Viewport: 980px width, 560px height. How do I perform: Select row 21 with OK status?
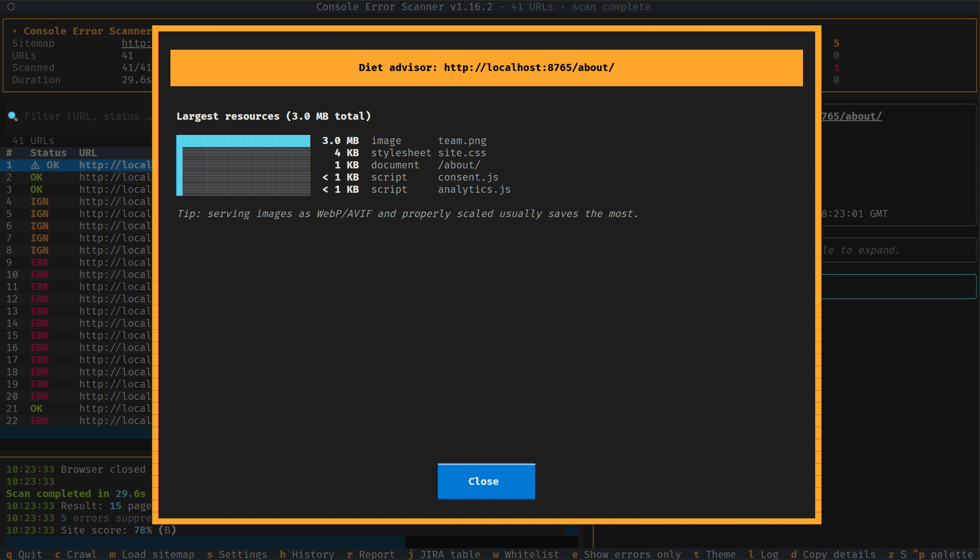[x=76, y=408]
